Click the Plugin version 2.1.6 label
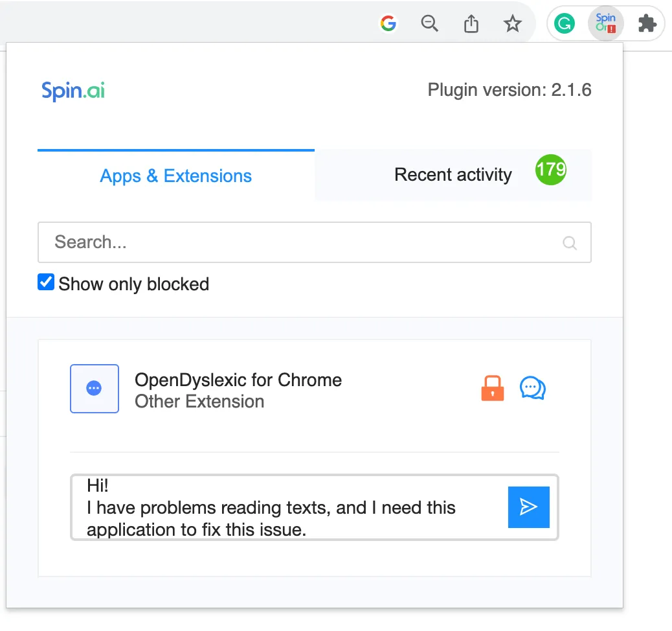Viewport: 672px width, 631px height. (x=510, y=90)
